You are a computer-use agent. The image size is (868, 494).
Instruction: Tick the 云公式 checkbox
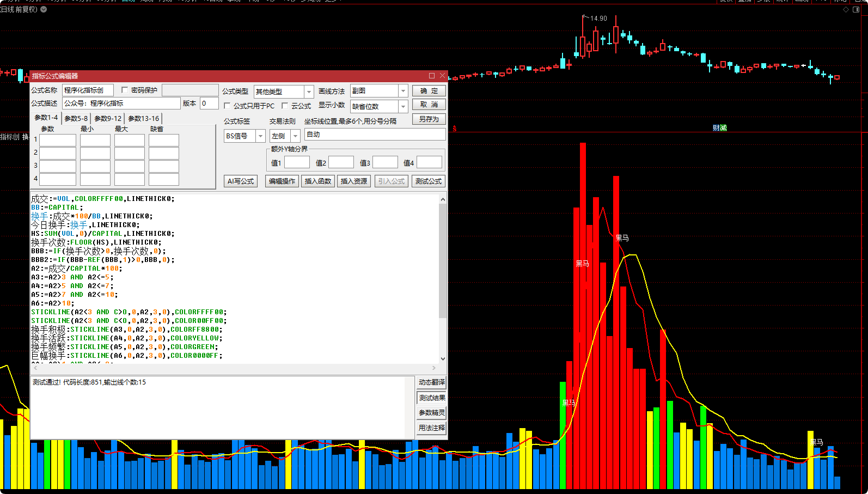[285, 106]
